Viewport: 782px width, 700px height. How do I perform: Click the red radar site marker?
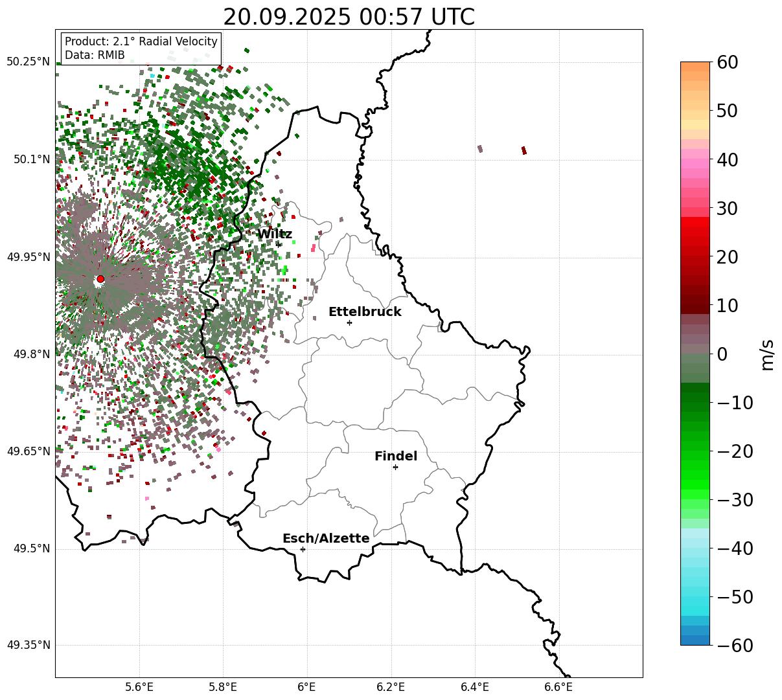(100, 279)
